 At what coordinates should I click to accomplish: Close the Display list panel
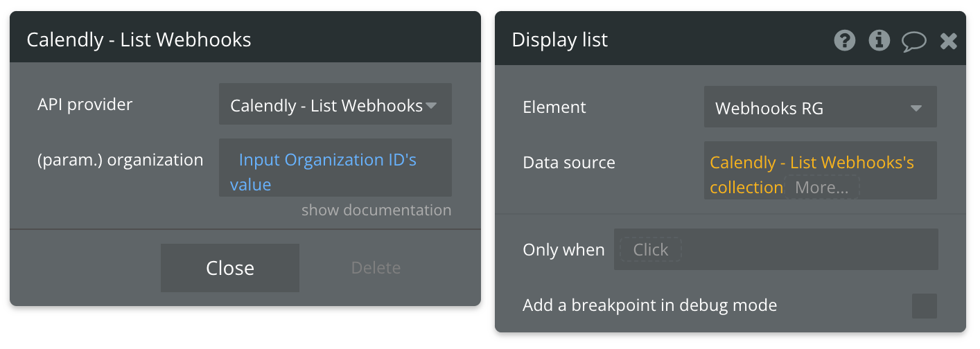tap(949, 41)
